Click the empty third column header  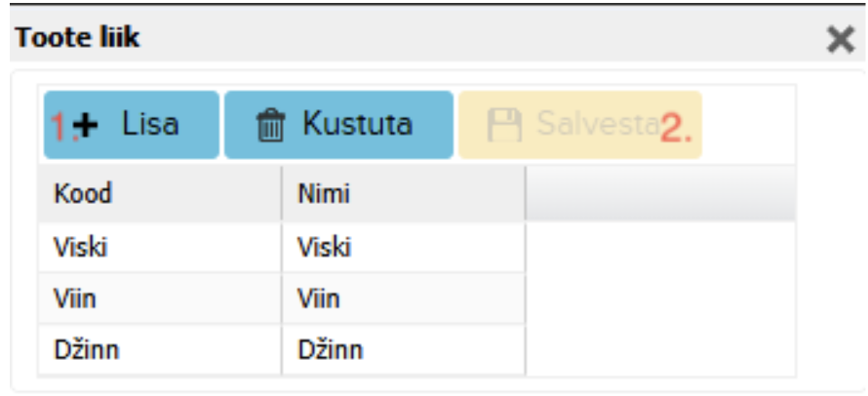pos(660,193)
